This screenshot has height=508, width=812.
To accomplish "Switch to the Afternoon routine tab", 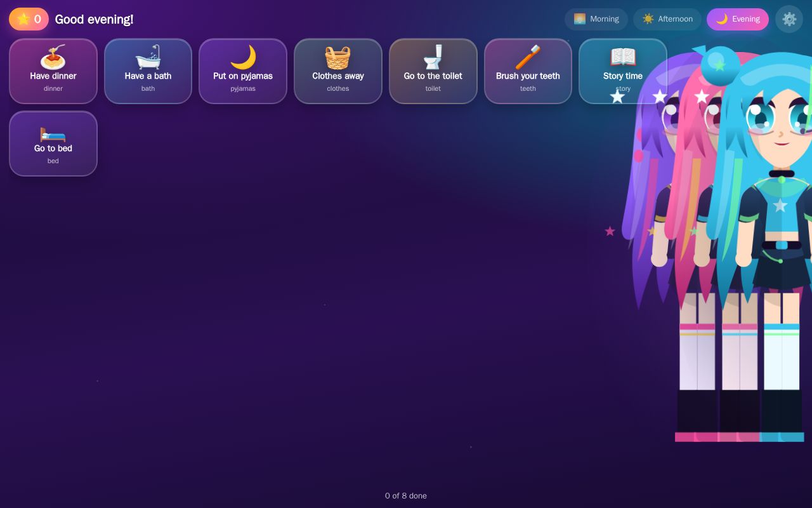I will 667,19.
